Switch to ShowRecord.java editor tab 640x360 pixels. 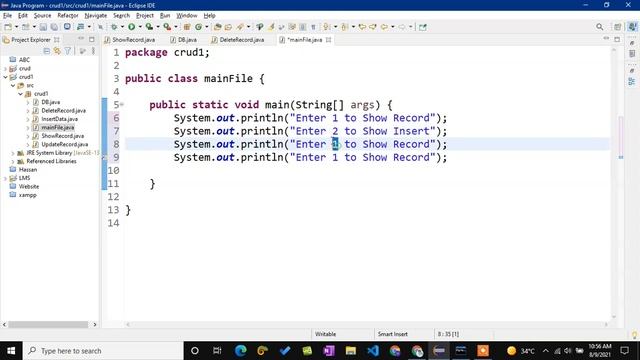[x=130, y=40]
